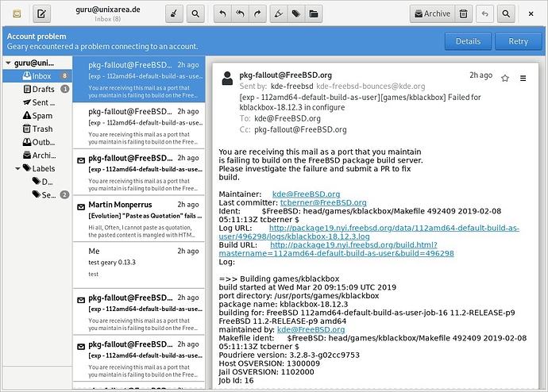Screen dimensions: 548x392
Task: Add a label with the tag icon
Action: [x=296, y=13]
